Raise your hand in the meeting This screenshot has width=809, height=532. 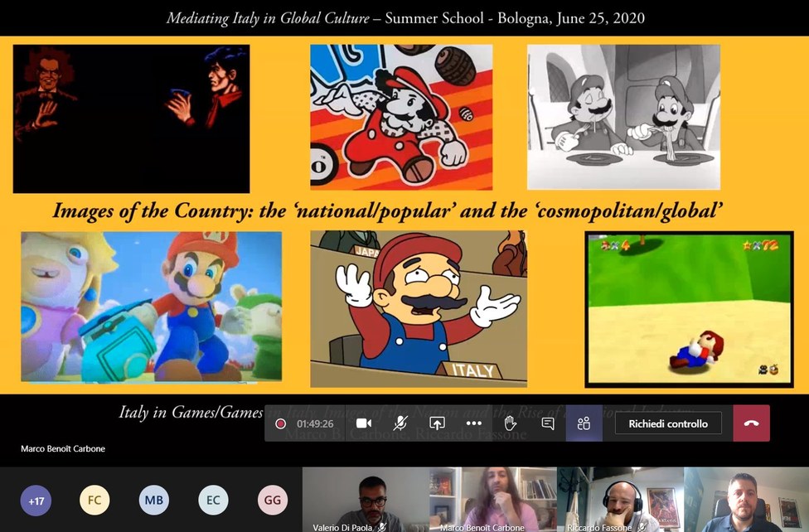point(511,423)
